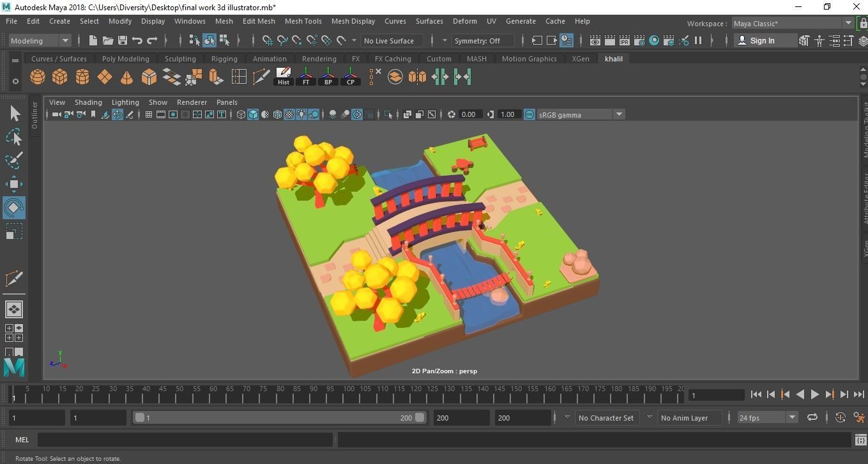Image resolution: width=868 pixels, height=464 pixels.
Task: Toggle use all lights bulb icon
Action: [x=301, y=114]
